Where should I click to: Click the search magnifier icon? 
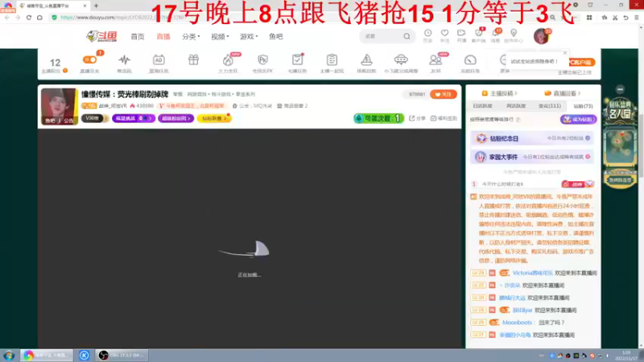[x=407, y=36]
